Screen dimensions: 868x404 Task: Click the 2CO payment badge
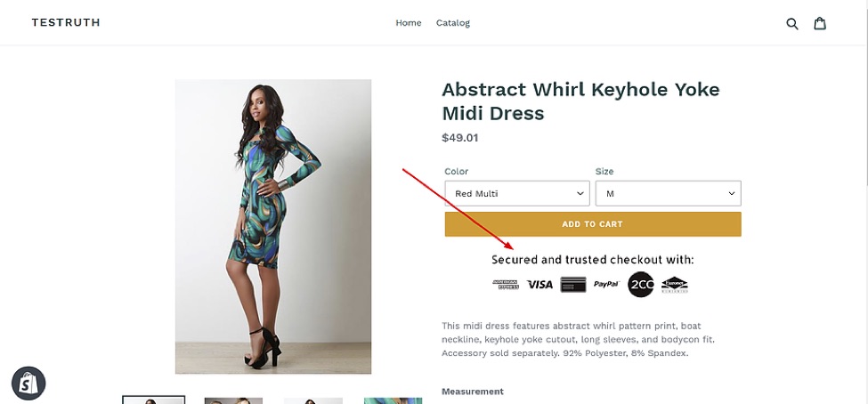click(641, 285)
